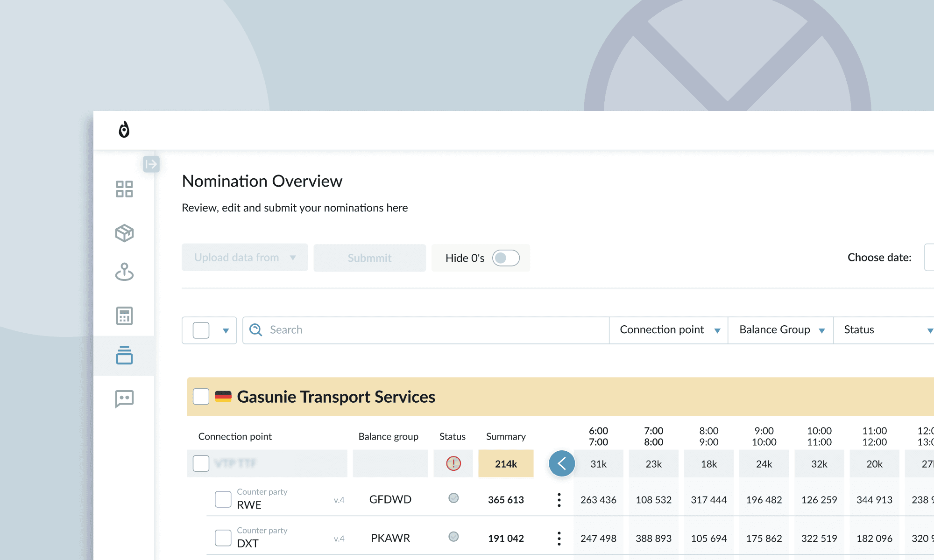The image size is (934, 560).
Task: Check the Gasunie Transport Services group checkbox
Action: pyautogui.click(x=201, y=397)
